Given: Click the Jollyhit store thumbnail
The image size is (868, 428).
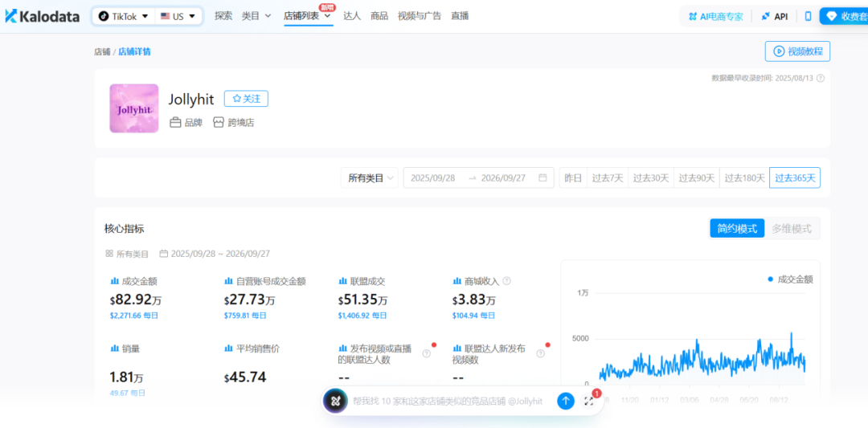Looking at the screenshot, I should point(134,108).
